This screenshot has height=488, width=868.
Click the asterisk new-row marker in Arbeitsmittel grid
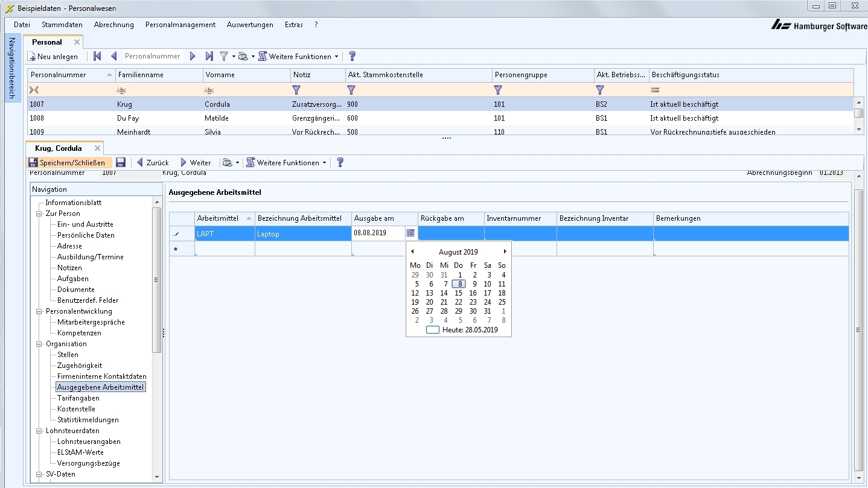coord(176,249)
